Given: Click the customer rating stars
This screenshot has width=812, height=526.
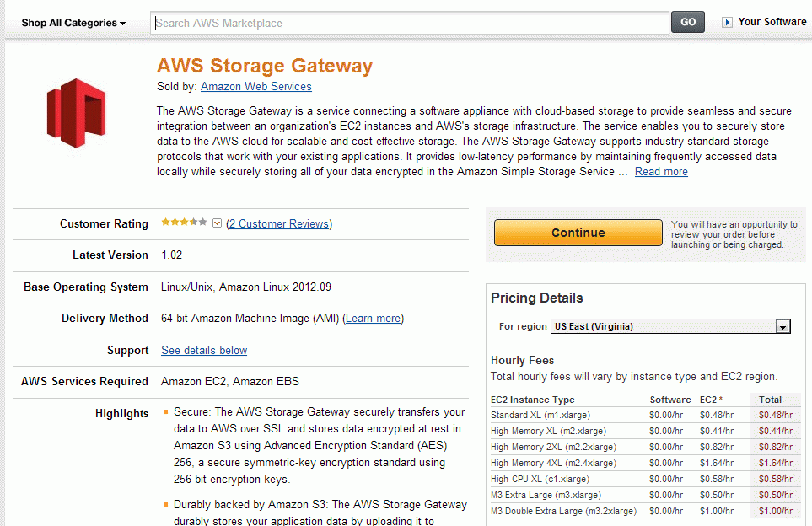Looking at the screenshot, I should click(x=184, y=222).
